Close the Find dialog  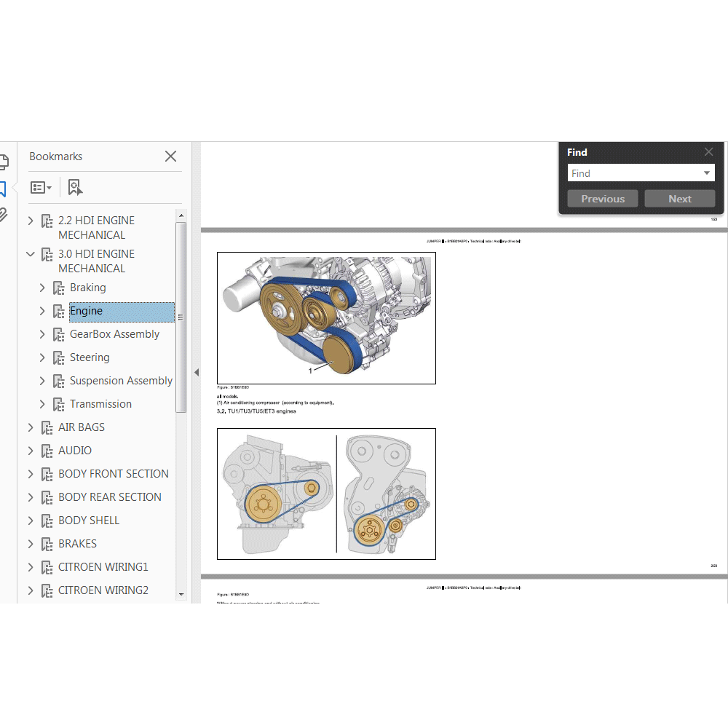tap(708, 152)
